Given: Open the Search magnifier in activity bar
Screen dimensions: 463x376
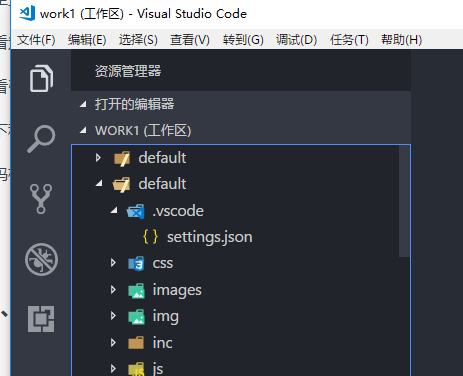Looking at the screenshot, I should pos(41,139).
